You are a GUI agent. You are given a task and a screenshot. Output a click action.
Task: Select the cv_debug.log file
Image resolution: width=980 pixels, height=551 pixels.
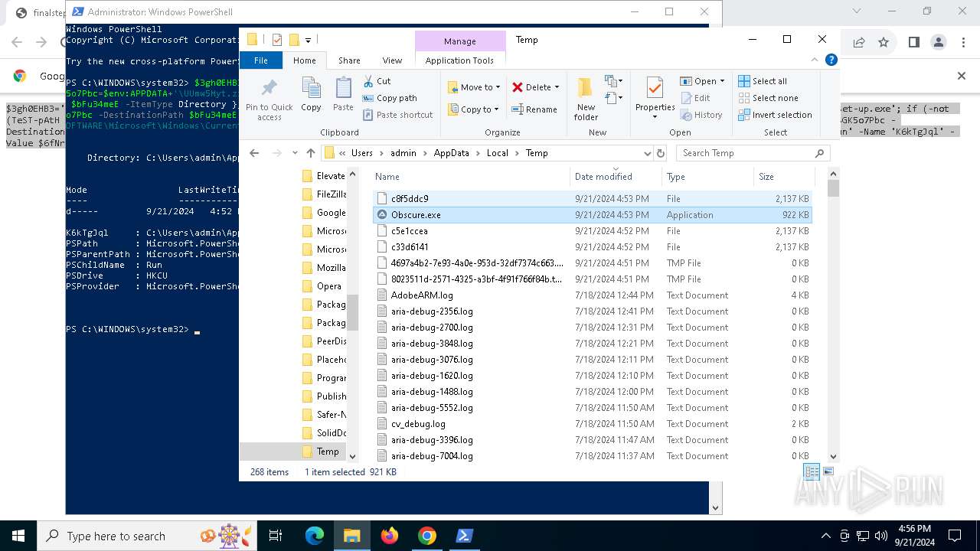[592, 424]
